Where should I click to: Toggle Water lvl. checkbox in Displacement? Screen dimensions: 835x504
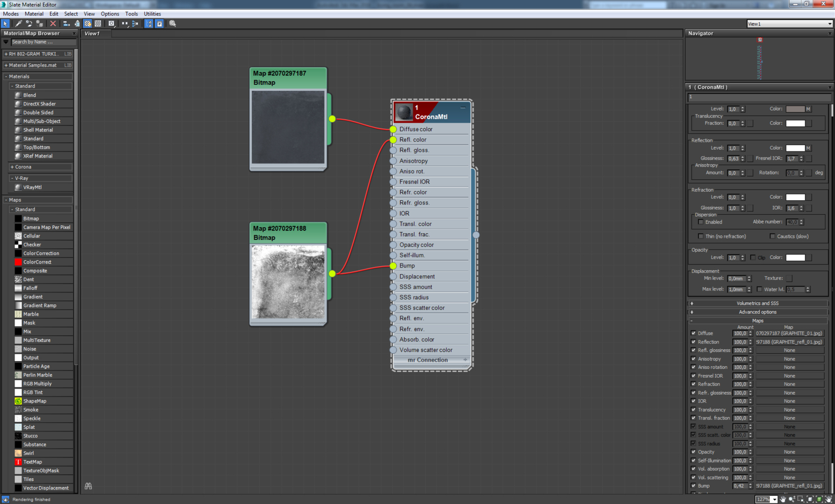(x=760, y=289)
